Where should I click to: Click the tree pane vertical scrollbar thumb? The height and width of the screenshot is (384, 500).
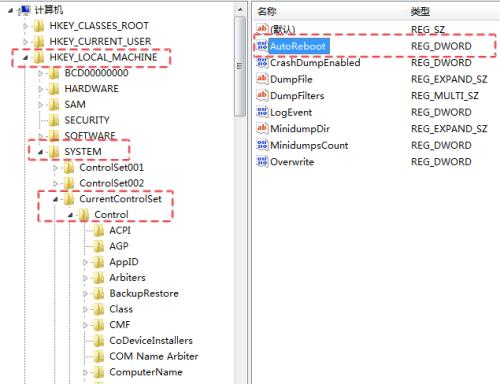point(240,66)
